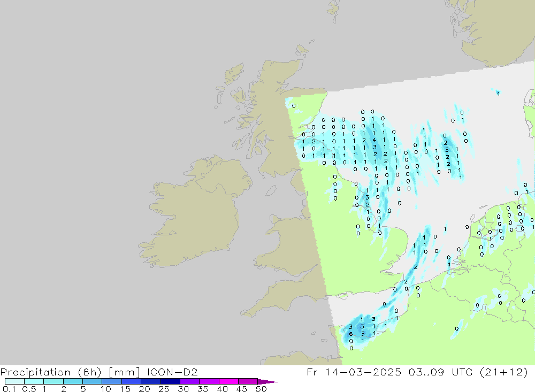Viewport: 535px width, 392px height.
Task: Select the 30–35 mm purple legend swatch
Action: (189, 381)
